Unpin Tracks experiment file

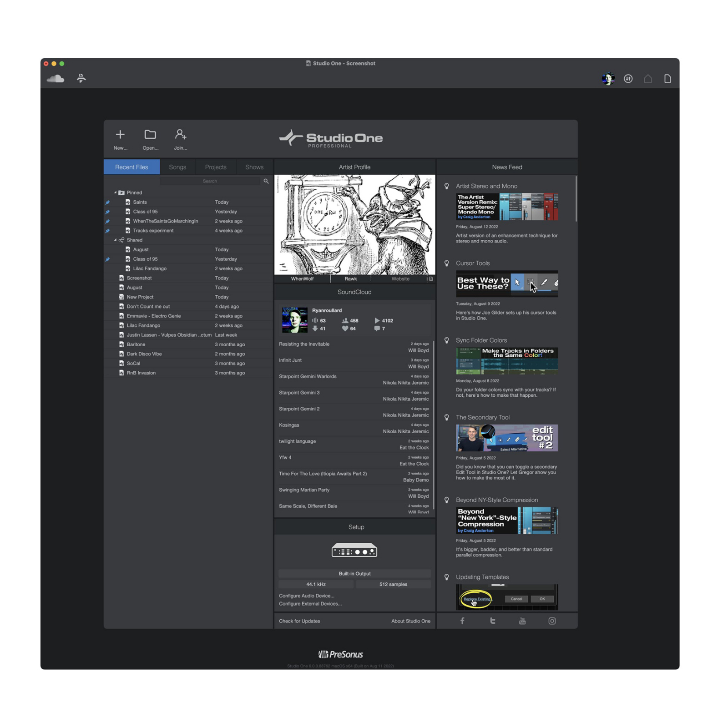pos(107,231)
